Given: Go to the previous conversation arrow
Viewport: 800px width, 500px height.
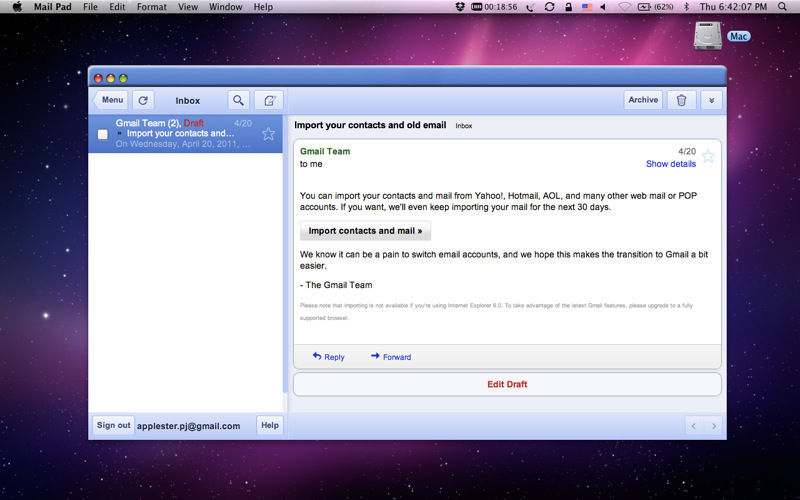Looking at the screenshot, I should tap(693, 426).
